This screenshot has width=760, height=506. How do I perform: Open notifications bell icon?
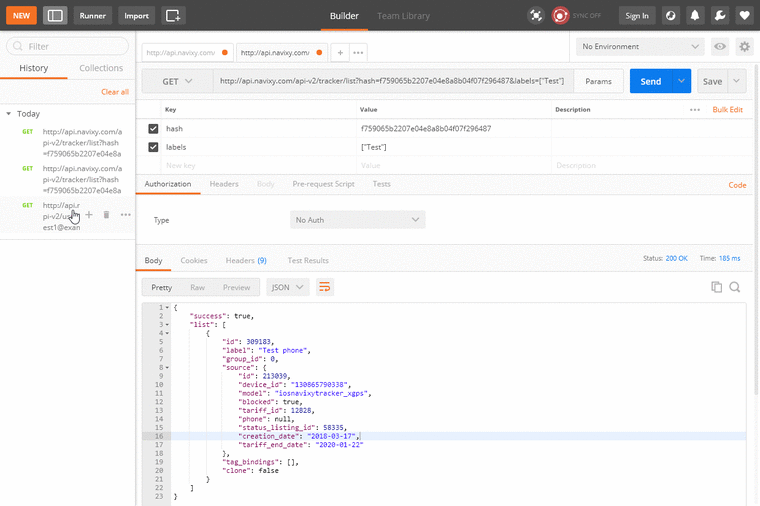695,16
